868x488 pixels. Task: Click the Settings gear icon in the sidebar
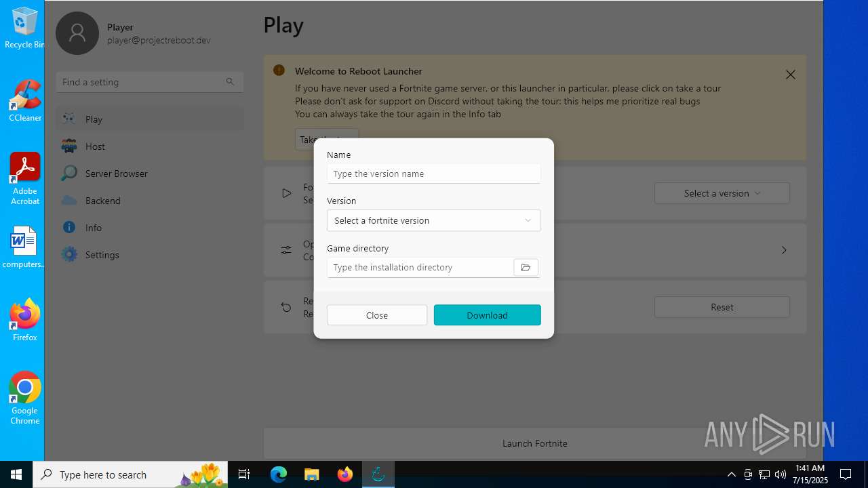68,254
